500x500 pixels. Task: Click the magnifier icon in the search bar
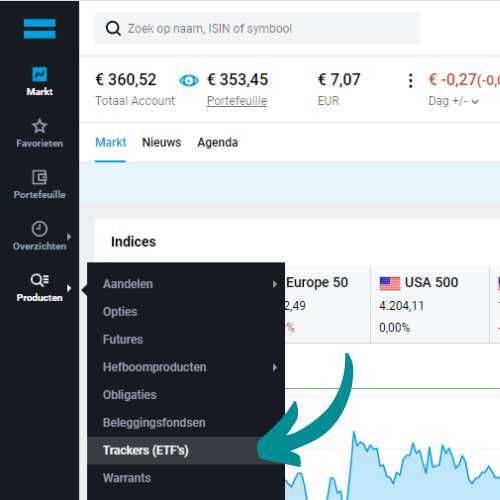(x=113, y=29)
